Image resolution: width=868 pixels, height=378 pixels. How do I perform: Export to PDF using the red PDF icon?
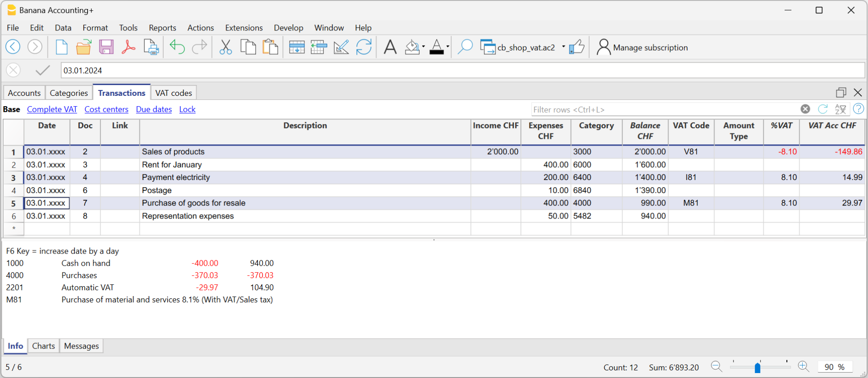pyautogui.click(x=129, y=47)
